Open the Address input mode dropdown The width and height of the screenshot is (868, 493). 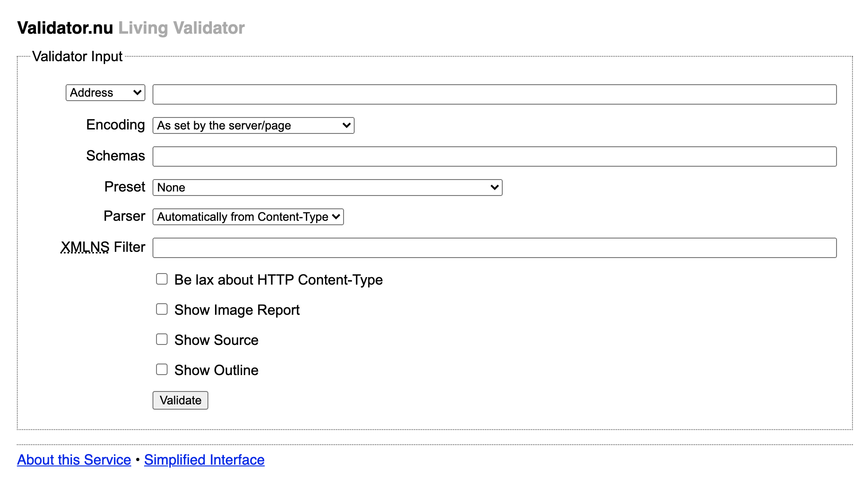[x=106, y=93]
